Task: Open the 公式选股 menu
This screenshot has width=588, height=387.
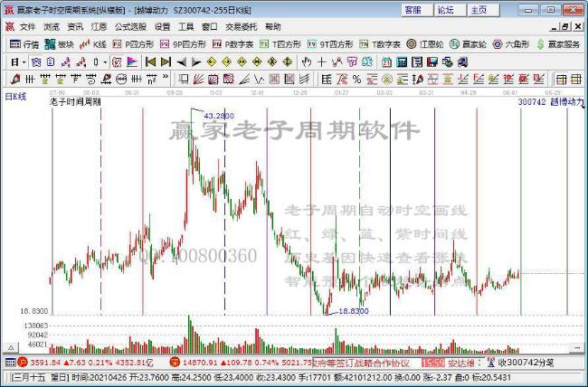Action: click(130, 26)
